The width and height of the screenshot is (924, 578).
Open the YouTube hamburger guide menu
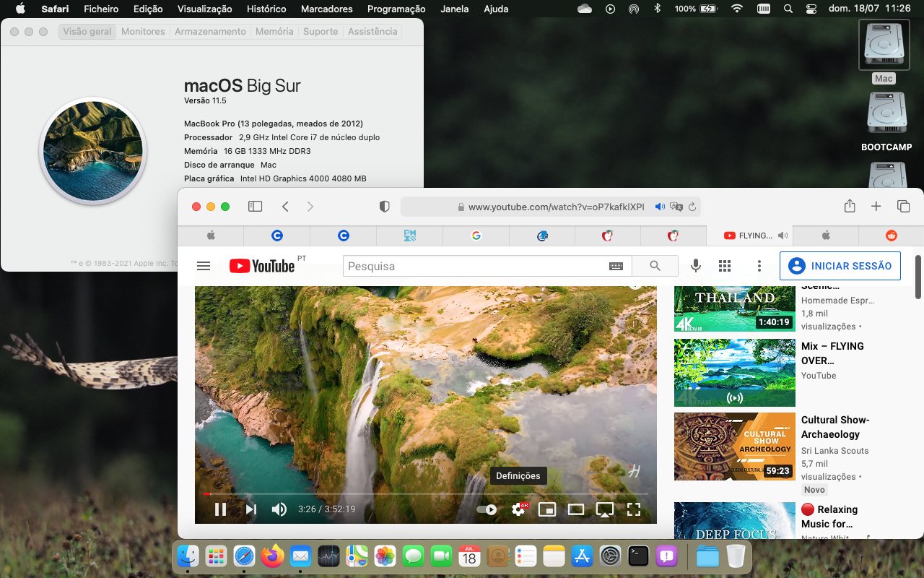(x=204, y=266)
